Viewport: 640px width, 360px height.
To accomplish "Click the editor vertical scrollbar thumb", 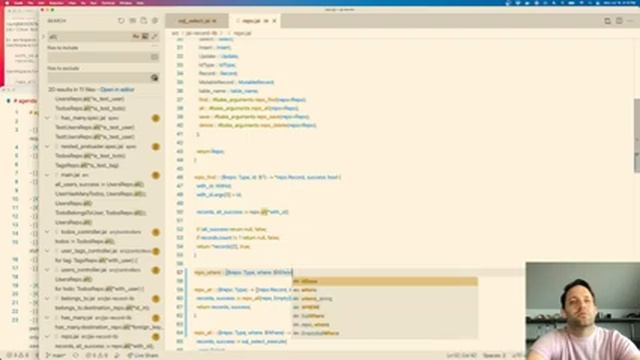I will [637, 136].
